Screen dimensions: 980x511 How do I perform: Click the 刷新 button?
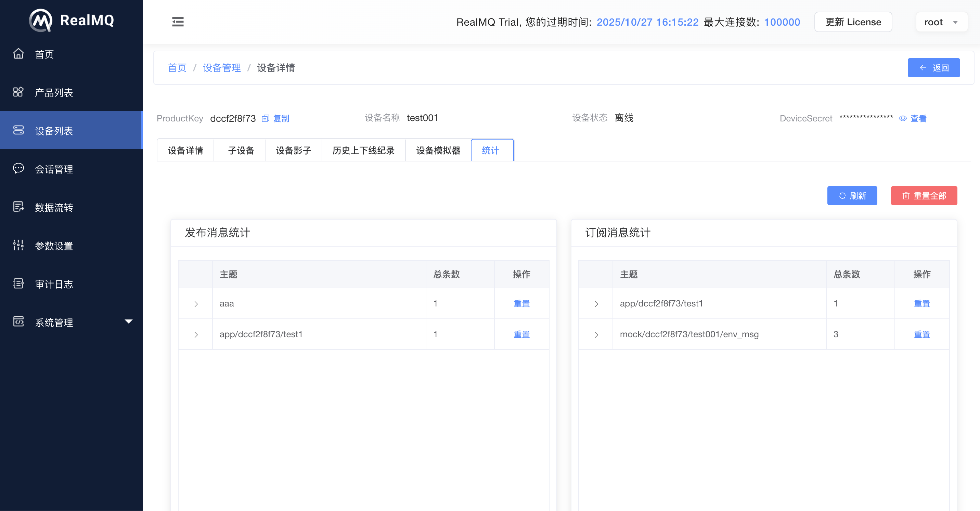point(852,196)
